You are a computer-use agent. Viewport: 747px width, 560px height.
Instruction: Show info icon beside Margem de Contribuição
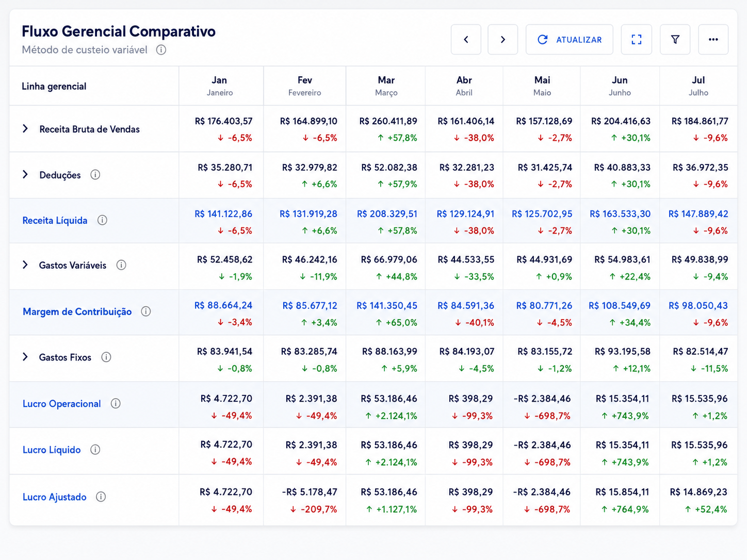(x=146, y=311)
